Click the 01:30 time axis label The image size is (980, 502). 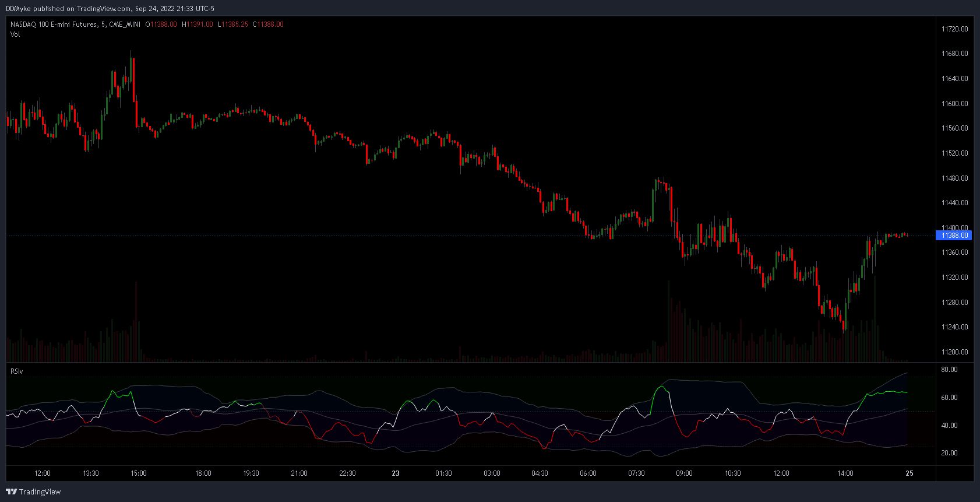(x=444, y=473)
